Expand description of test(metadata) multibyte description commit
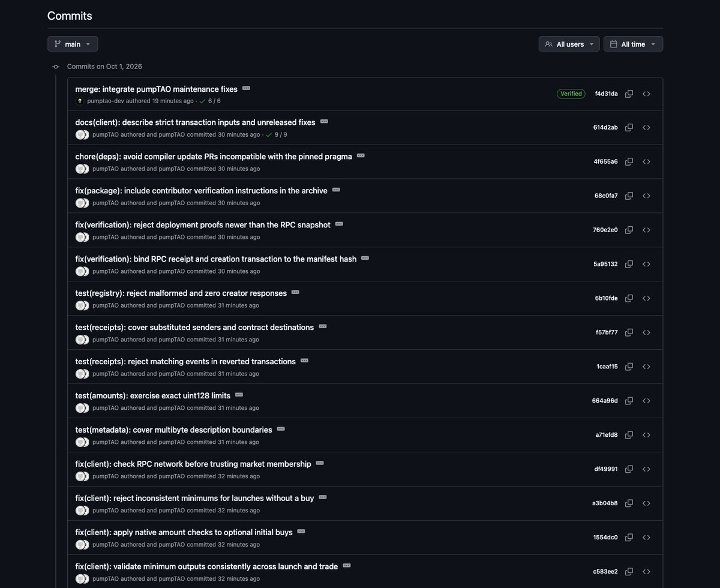Viewport: 720px width, 588px height. (281, 429)
